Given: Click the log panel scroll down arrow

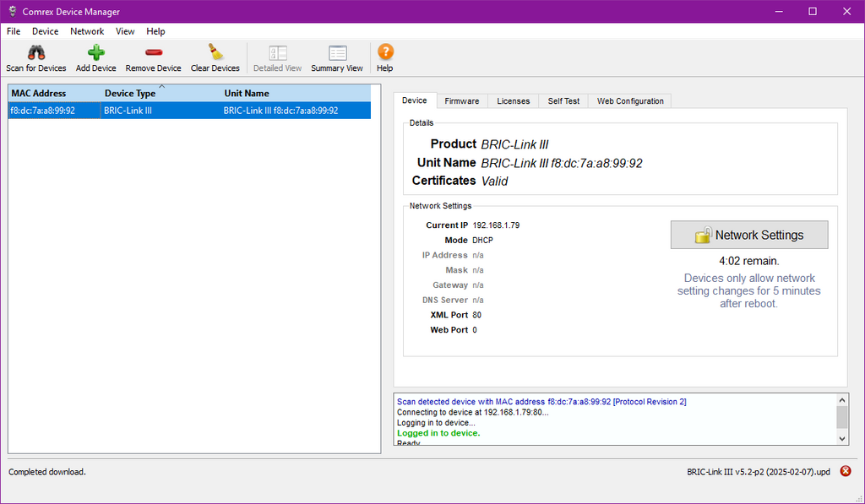Looking at the screenshot, I should point(842,437).
